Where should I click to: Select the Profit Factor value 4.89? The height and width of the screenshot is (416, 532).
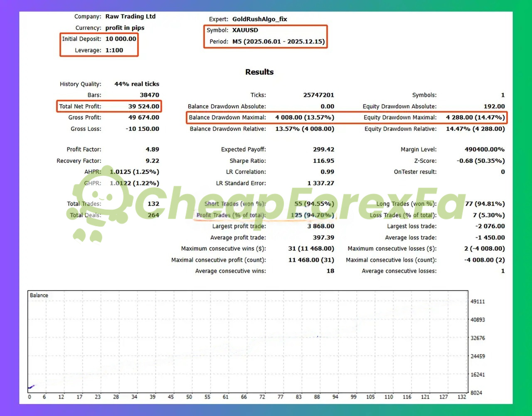pos(153,150)
